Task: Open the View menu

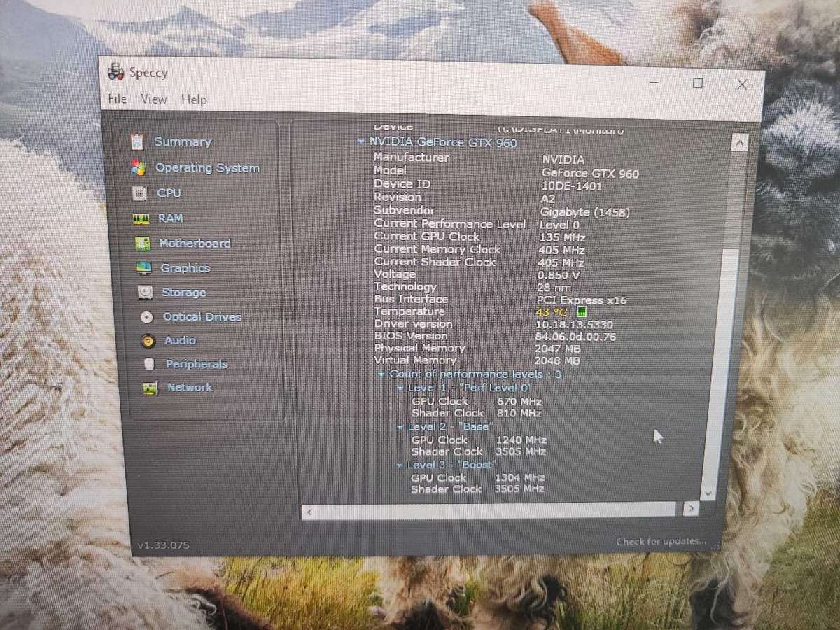Action: coord(153,99)
